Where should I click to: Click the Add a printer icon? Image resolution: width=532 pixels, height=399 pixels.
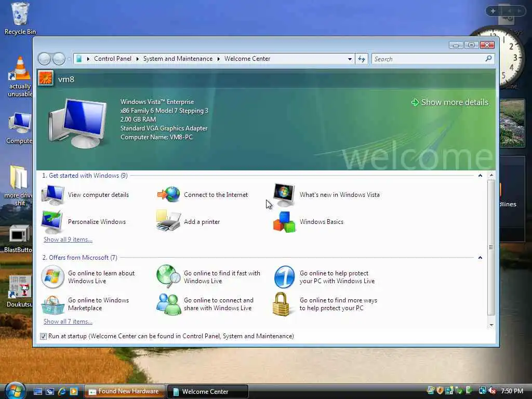pyautogui.click(x=168, y=221)
